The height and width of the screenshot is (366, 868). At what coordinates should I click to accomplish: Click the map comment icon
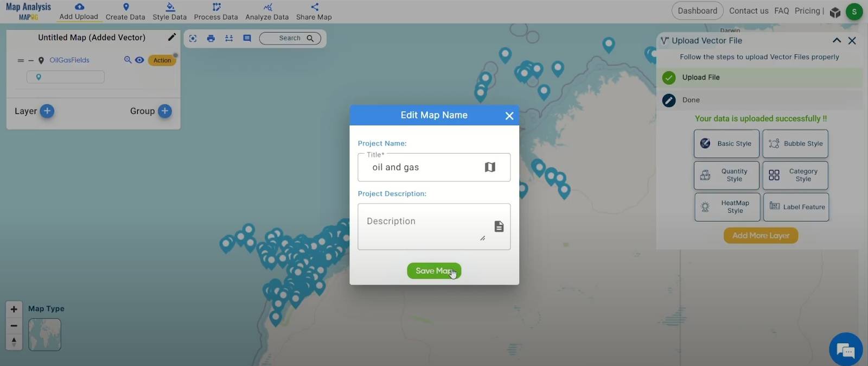click(247, 38)
